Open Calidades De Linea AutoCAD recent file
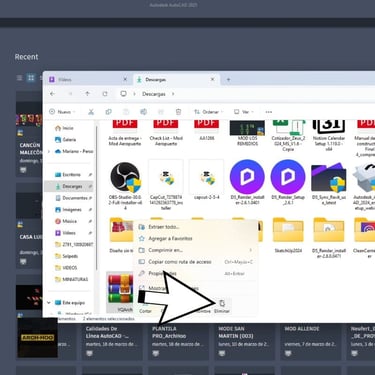The image size is (375, 375). [112, 341]
